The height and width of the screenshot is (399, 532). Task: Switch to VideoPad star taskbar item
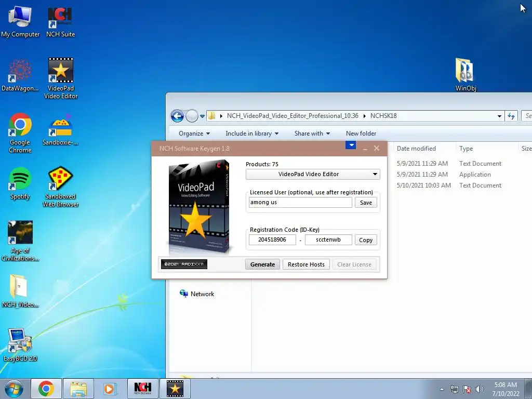coord(175,389)
